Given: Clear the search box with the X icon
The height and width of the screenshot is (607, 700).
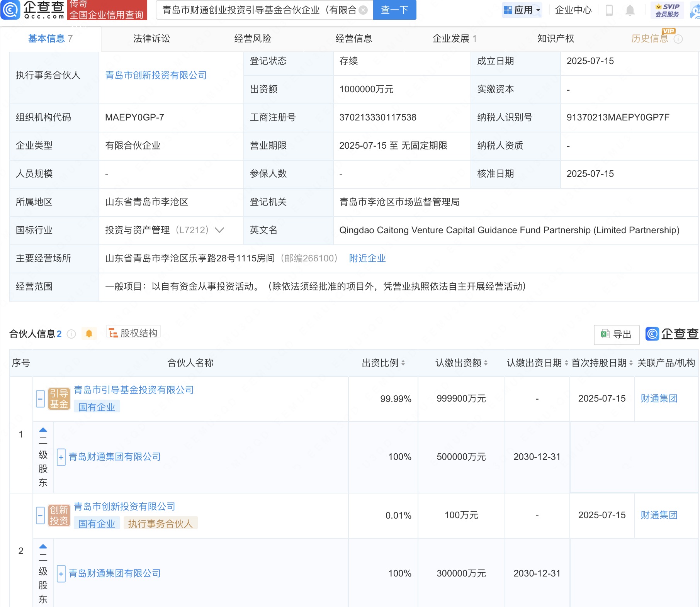Looking at the screenshot, I should tap(363, 10).
